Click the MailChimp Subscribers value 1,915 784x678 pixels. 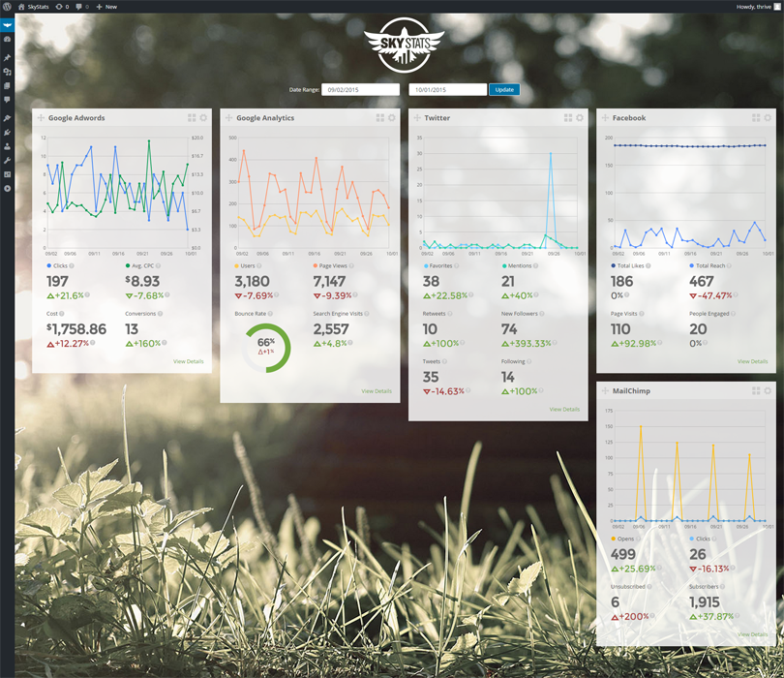coord(705,602)
